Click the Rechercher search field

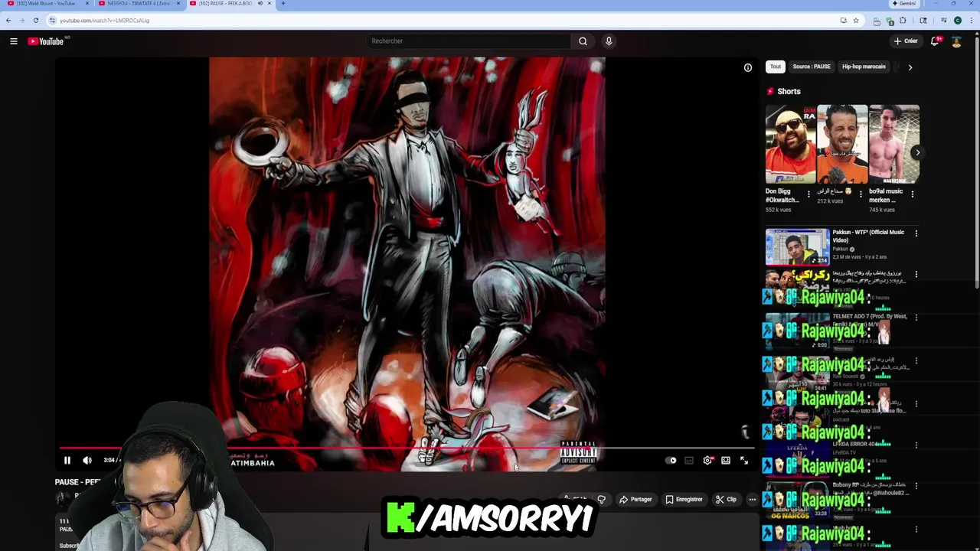pos(469,41)
